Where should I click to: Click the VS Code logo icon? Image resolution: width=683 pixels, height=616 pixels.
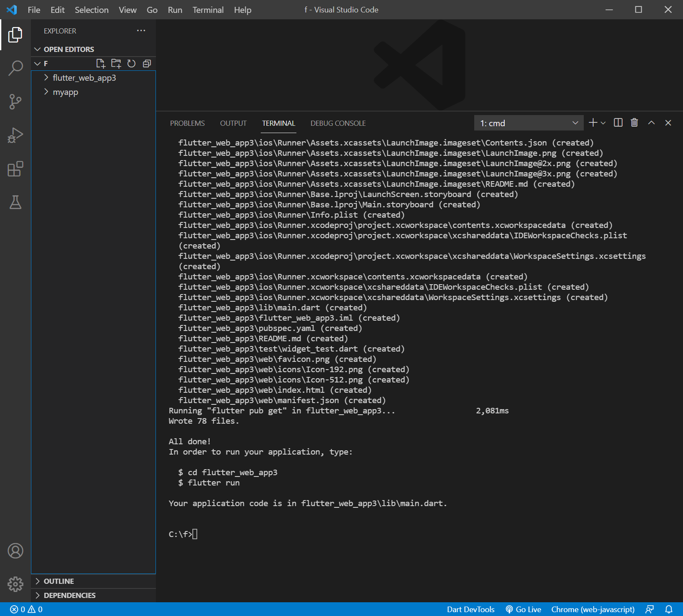click(12, 9)
